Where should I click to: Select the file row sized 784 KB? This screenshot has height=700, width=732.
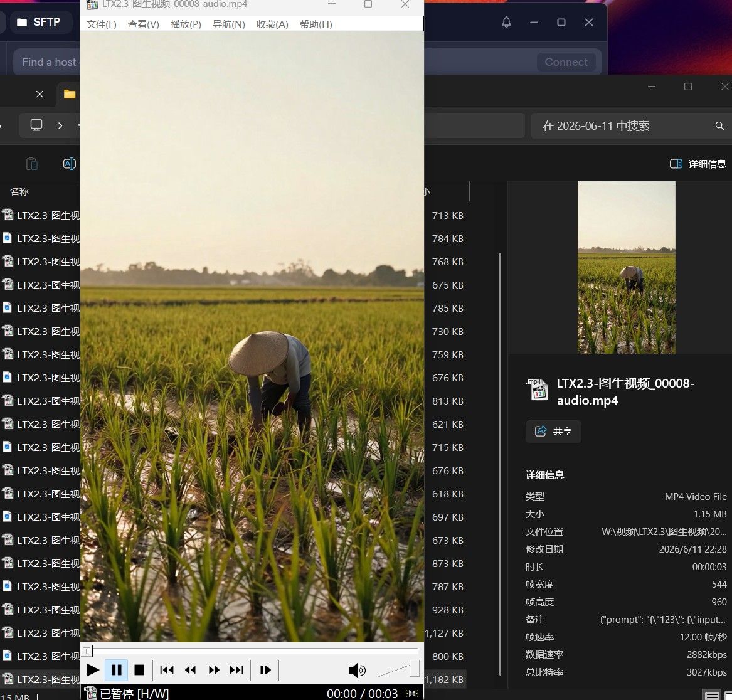(233, 238)
